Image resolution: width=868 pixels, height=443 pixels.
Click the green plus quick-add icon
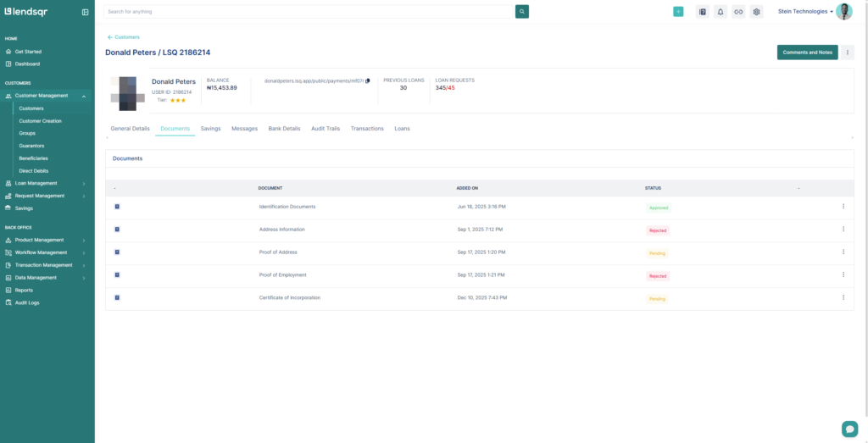[678, 12]
